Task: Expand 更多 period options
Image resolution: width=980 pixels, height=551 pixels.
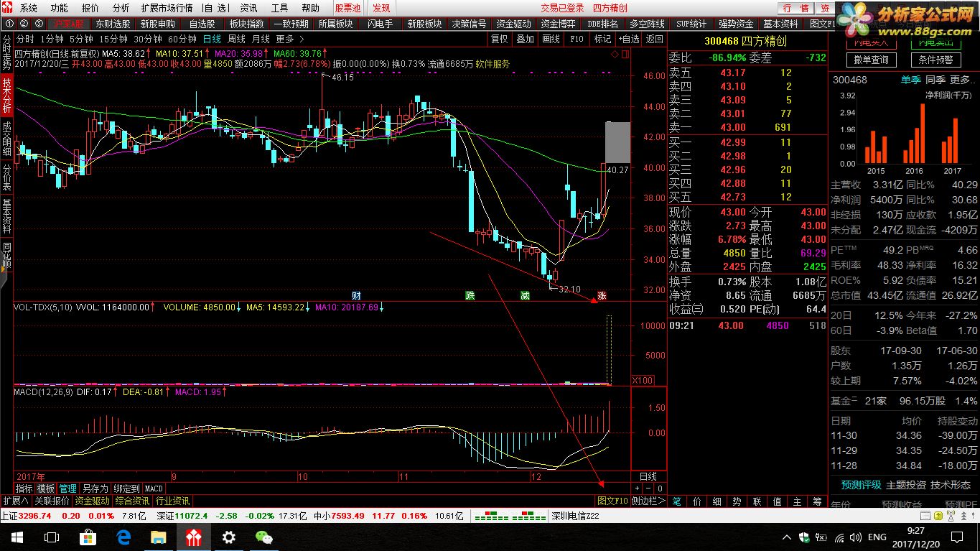Action: coord(289,39)
